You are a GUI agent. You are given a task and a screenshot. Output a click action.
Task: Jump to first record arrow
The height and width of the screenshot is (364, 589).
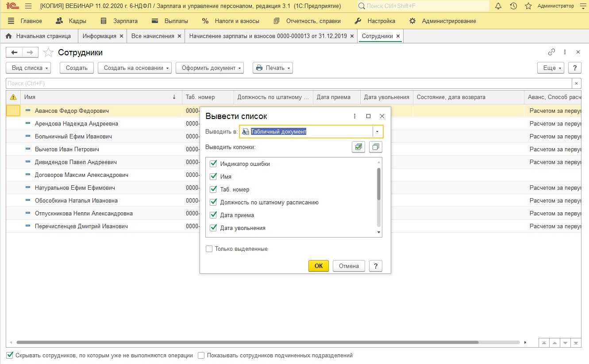[x=544, y=343]
